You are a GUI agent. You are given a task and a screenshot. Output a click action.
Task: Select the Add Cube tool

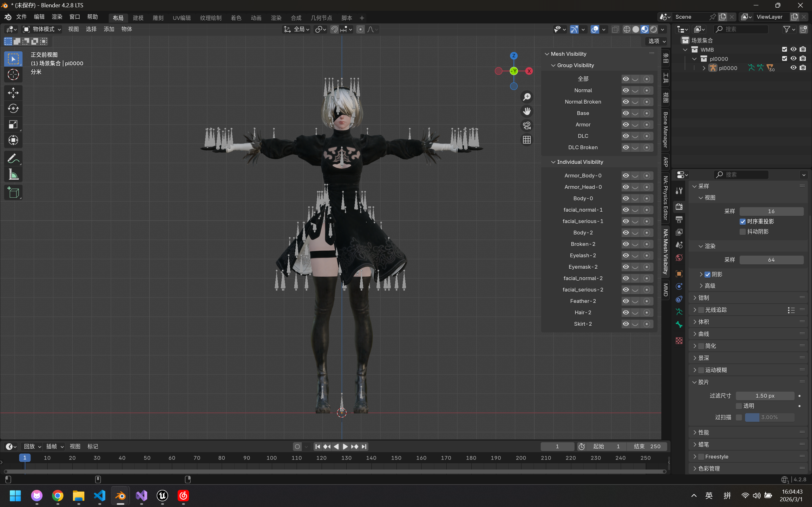coord(13,192)
